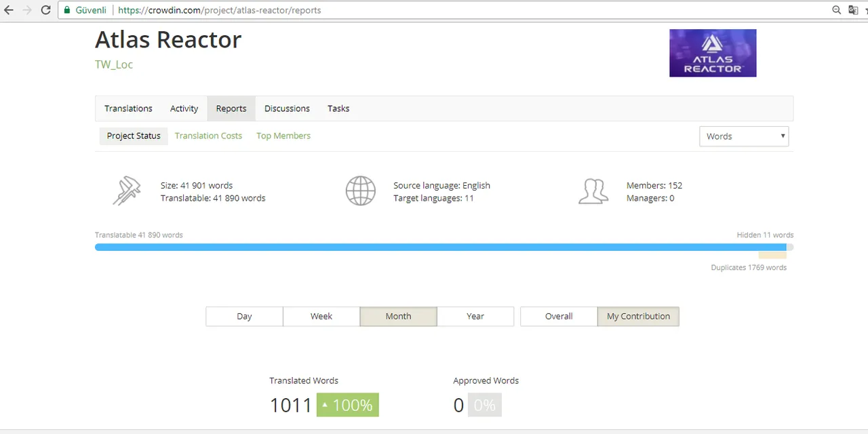Image resolution: width=868 pixels, height=434 pixels.
Task: Open the Top Members report link
Action: (283, 136)
